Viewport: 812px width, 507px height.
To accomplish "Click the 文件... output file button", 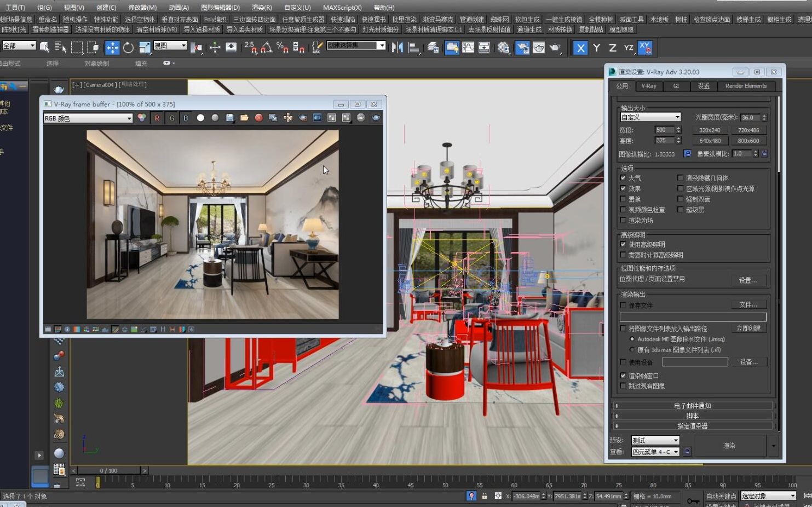I will click(x=748, y=304).
